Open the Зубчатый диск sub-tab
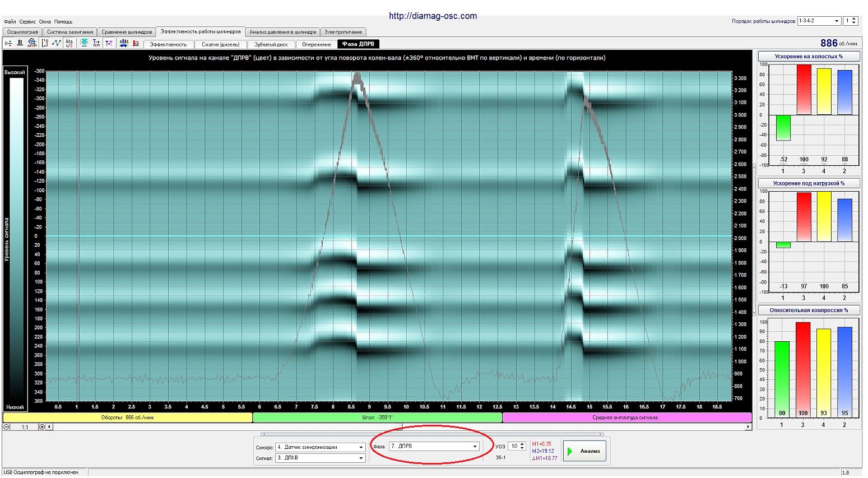The width and height of the screenshot is (868, 478). tap(271, 44)
